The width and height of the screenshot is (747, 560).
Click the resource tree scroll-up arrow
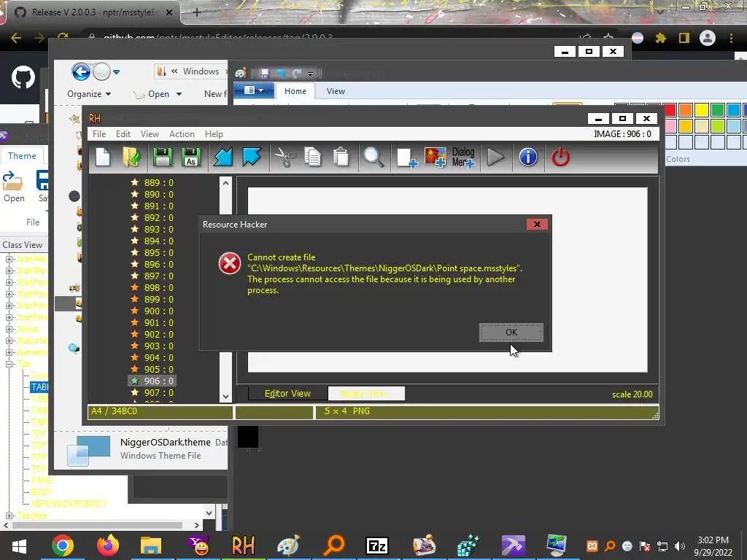point(226,183)
